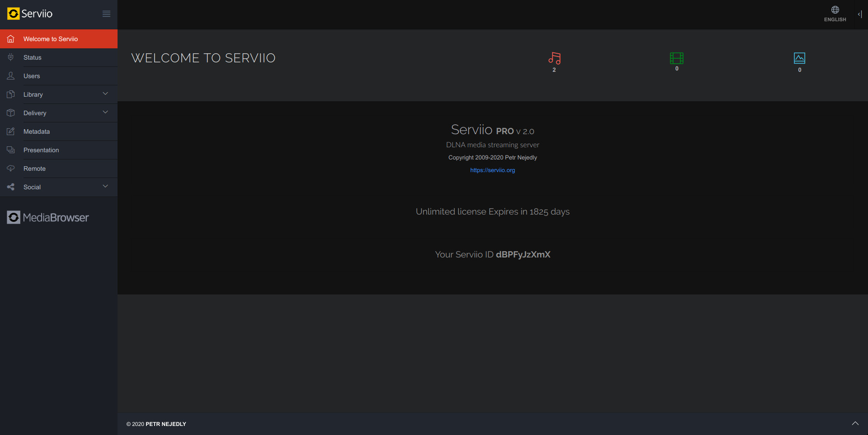This screenshot has width=868, height=435.
Task: Click the green film strip video icon
Action: [677, 58]
